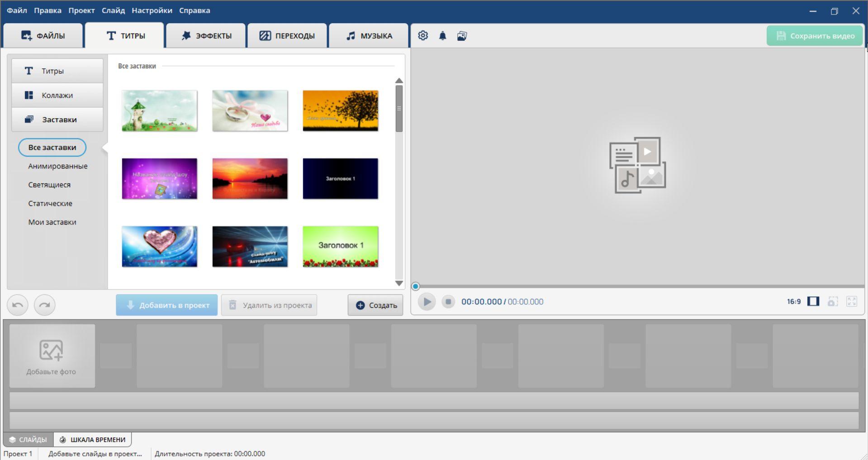Select the Светящиеся filter
The height and width of the screenshot is (460, 868).
[49, 185]
